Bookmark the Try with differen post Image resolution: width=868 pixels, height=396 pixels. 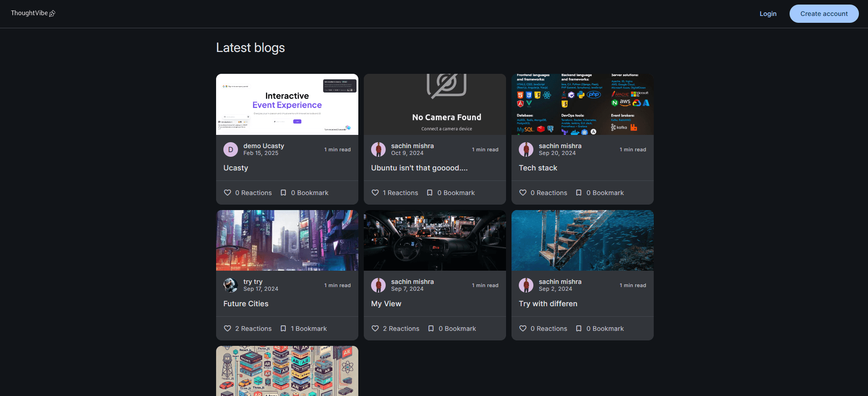(x=579, y=329)
